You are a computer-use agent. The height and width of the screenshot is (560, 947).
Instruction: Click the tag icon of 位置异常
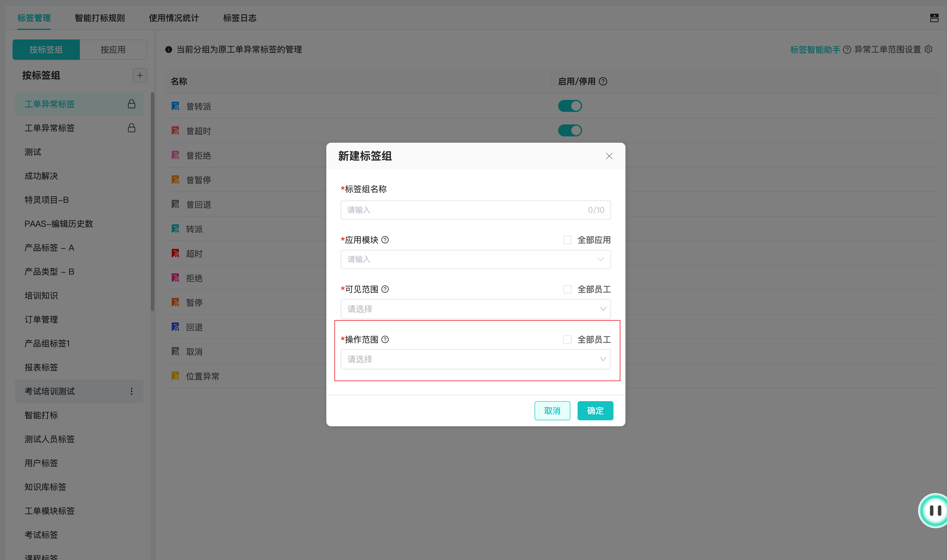pos(176,376)
